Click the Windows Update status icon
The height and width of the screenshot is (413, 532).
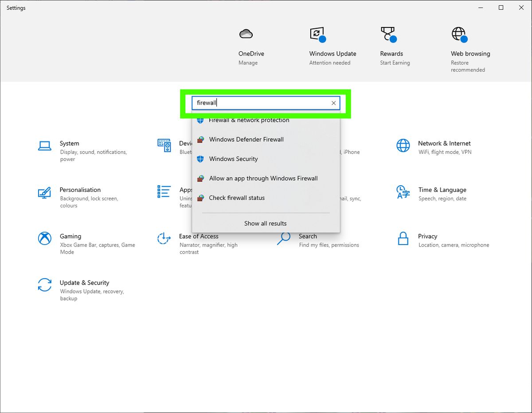317,33
